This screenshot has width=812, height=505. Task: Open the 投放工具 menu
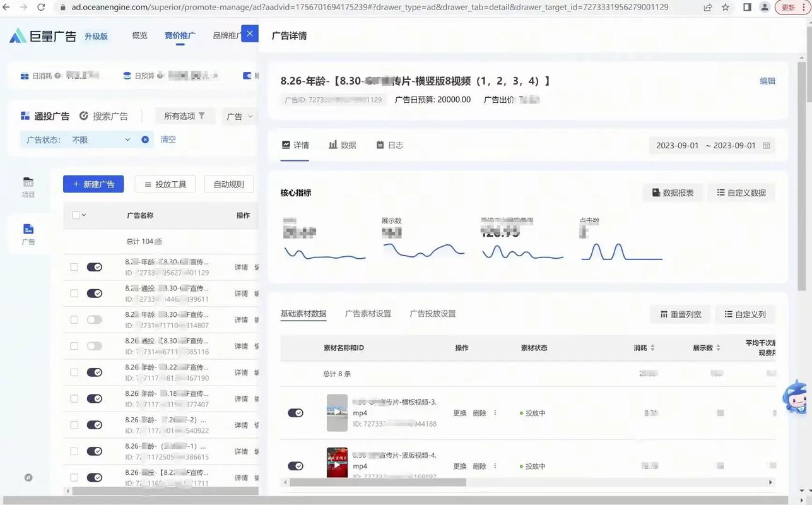pos(165,184)
